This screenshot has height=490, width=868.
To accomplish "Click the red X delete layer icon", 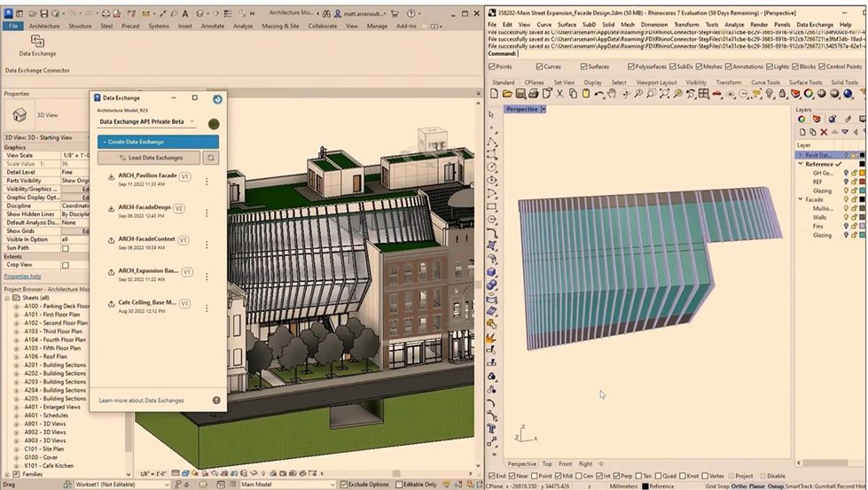I will pos(824,132).
